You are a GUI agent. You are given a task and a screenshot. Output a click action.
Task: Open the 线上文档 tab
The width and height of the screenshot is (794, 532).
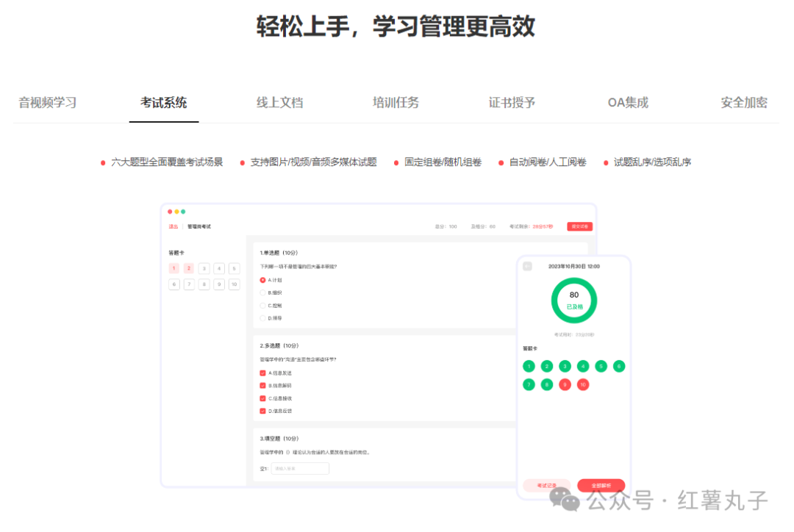click(x=279, y=103)
